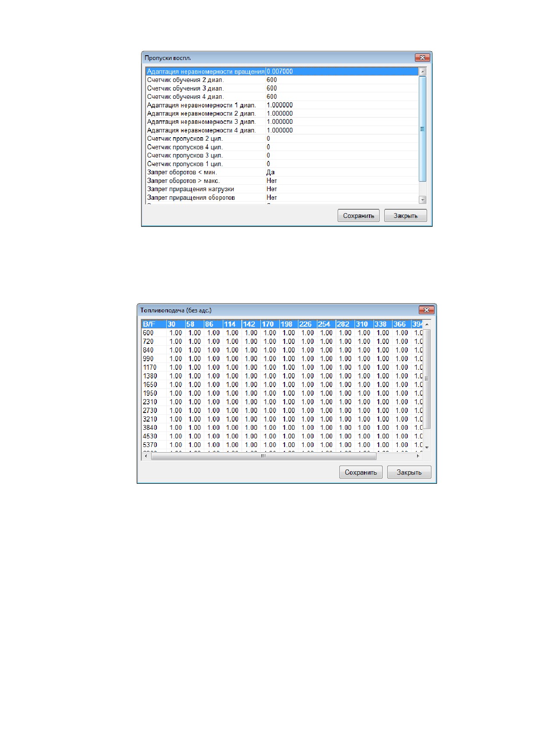Click horizontal scroll-right arrow in Топливоподача
The height and width of the screenshot is (756, 535).
pyautogui.click(x=418, y=456)
